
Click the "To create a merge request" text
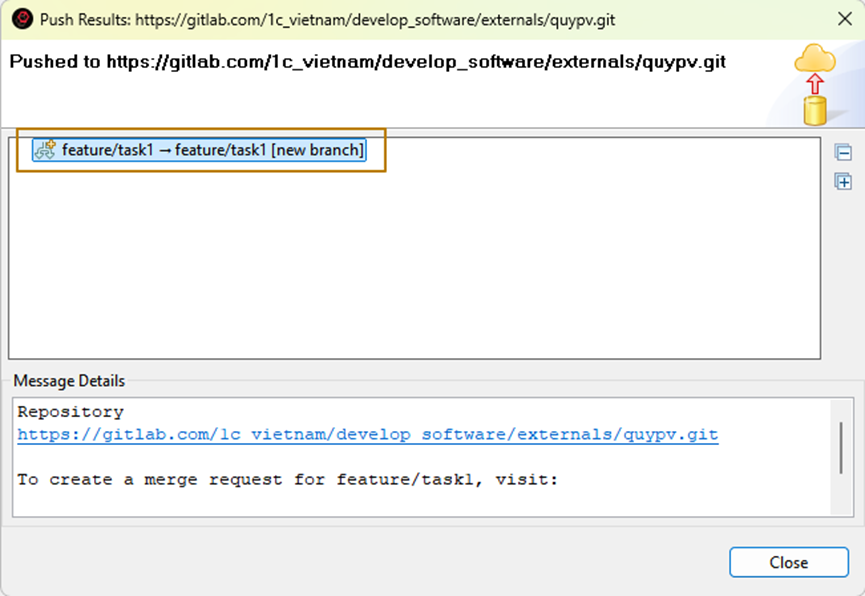[287, 480]
